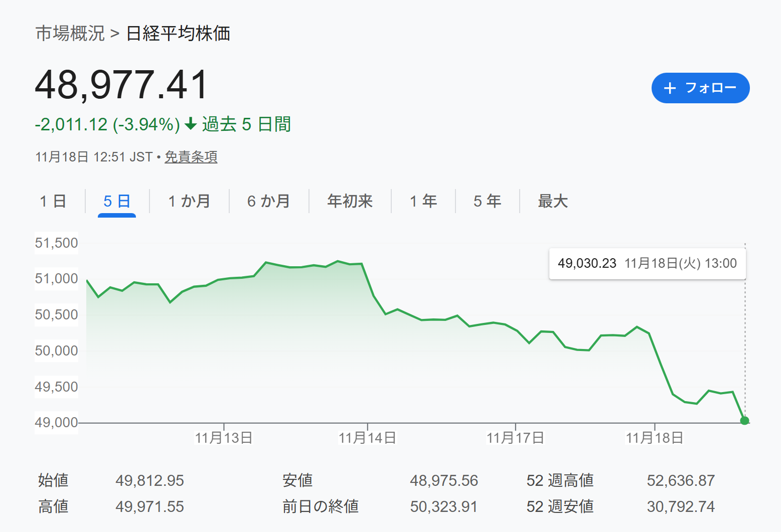Switch to the 1 か月 tab
781x532 pixels.
point(189,202)
